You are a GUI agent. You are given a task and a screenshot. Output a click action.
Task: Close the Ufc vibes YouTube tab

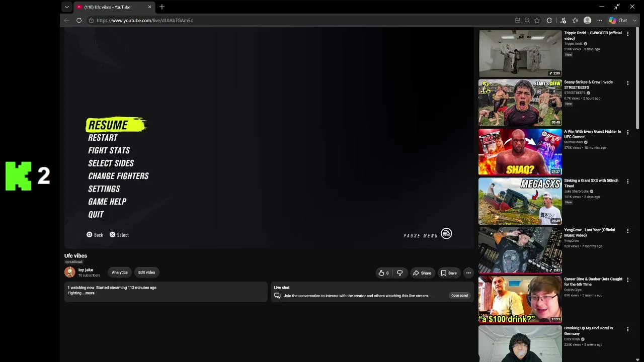coord(149,7)
